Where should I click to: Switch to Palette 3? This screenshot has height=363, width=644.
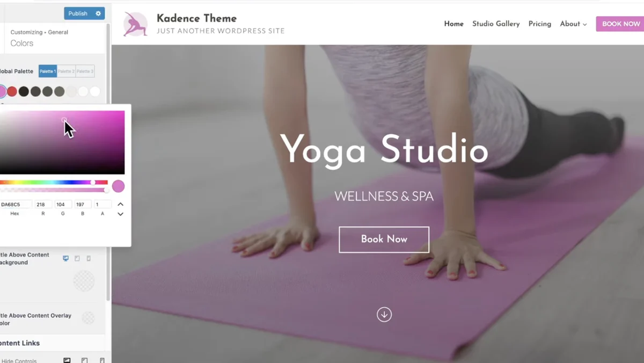point(85,71)
